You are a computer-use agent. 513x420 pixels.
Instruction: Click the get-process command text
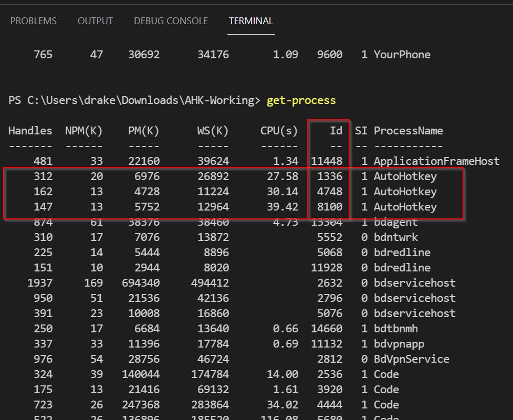click(x=301, y=100)
